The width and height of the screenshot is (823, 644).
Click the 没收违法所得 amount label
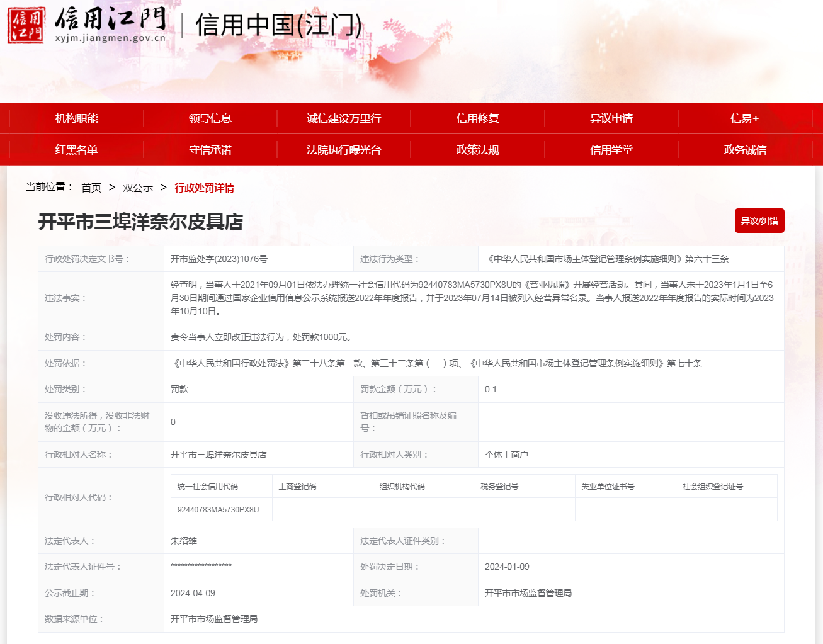97,422
